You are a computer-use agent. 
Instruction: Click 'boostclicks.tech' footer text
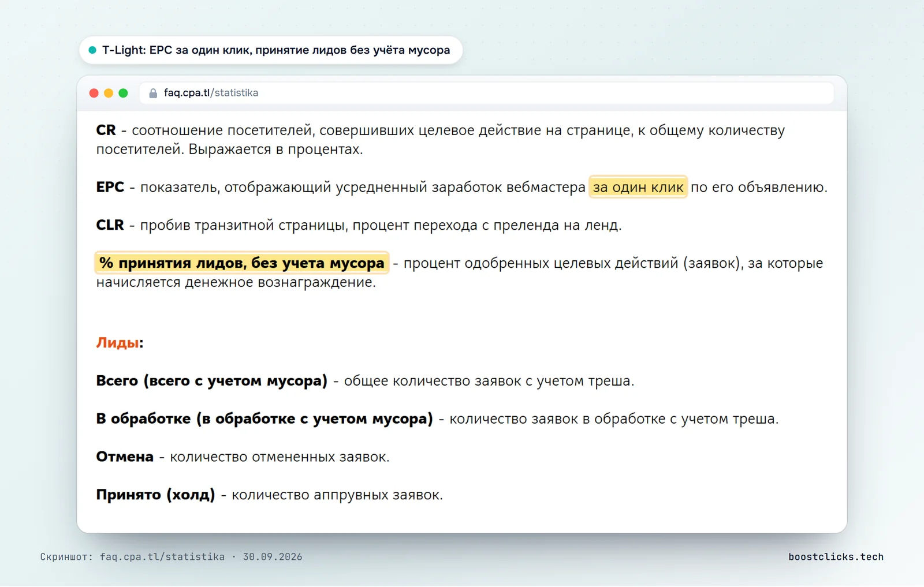coord(836,557)
